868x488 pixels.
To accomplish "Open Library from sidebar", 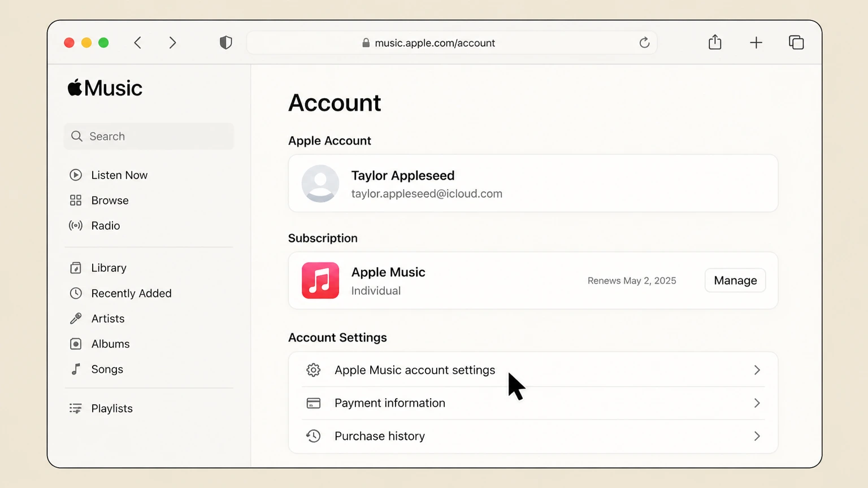I will click(x=109, y=268).
